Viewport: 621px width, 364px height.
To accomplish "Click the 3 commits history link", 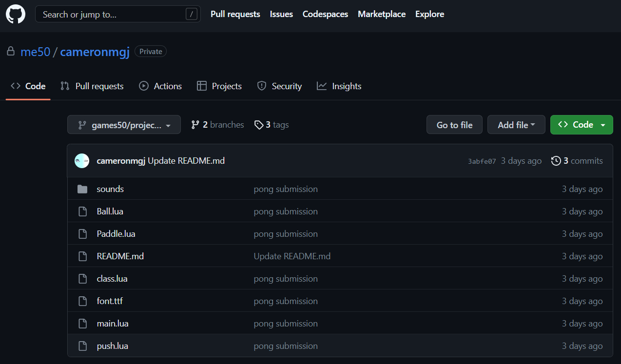I will click(577, 161).
